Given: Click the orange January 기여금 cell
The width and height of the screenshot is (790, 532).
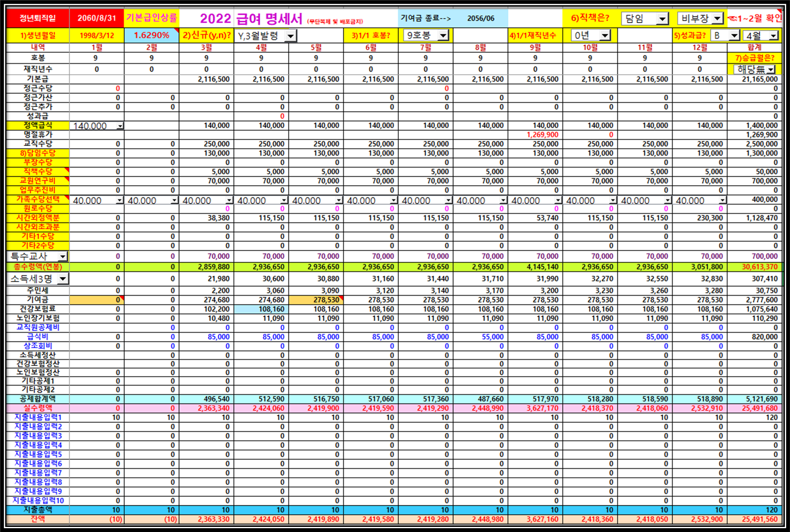Looking at the screenshot, I should coord(97,300).
